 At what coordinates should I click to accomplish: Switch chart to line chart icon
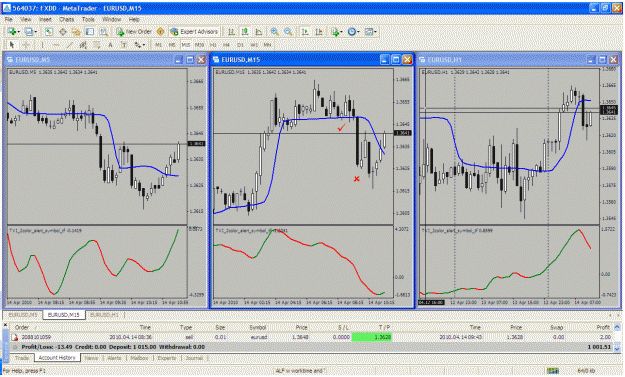tap(258, 31)
